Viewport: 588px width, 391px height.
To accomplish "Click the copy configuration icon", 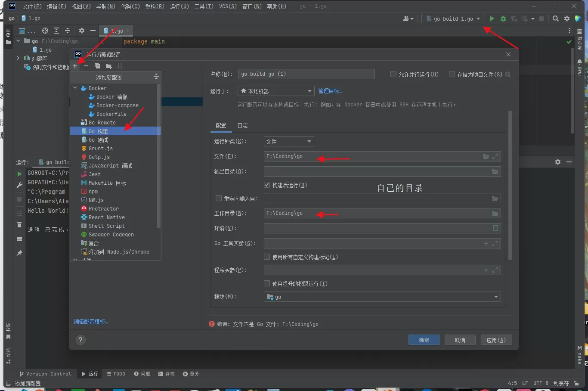I will tap(97, 66).
